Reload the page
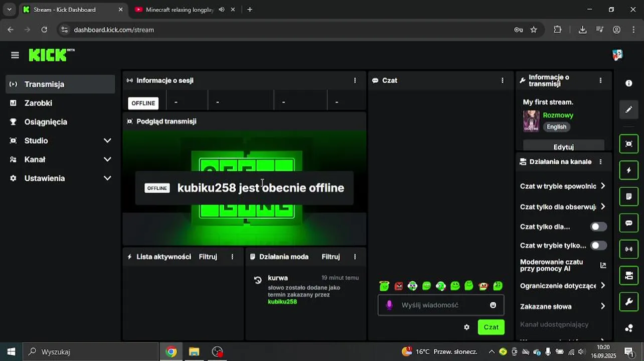 [x=44, y=30]
